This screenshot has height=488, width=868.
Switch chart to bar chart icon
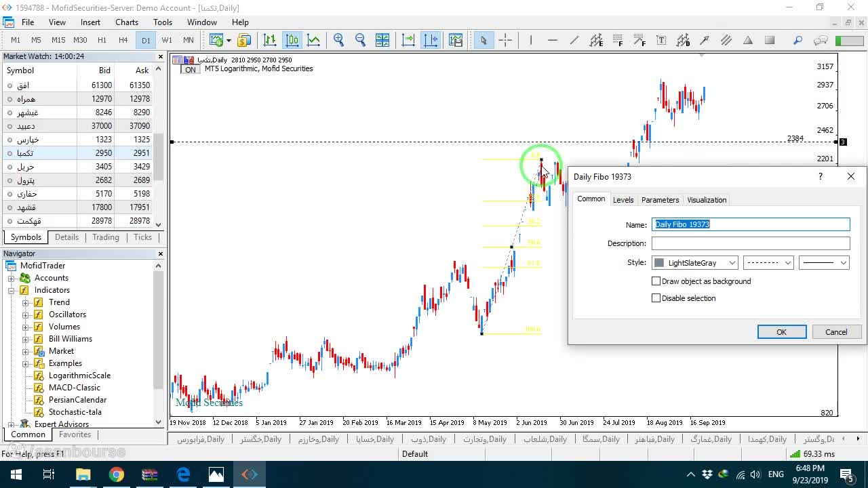tap(270, 40)
